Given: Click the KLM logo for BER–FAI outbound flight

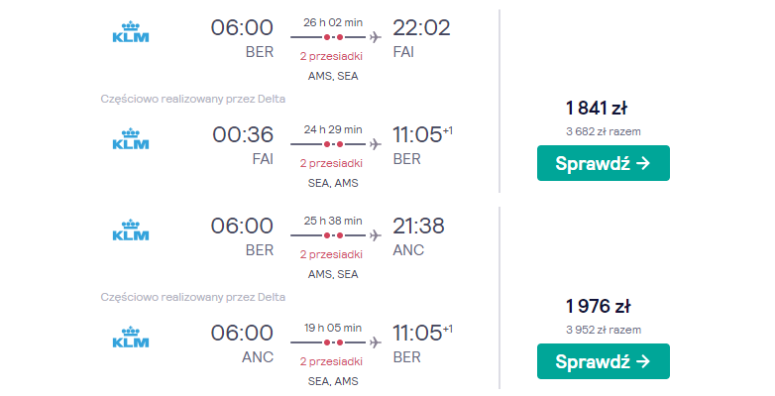Looking at the screenshot, I should (x=130, y=32).
